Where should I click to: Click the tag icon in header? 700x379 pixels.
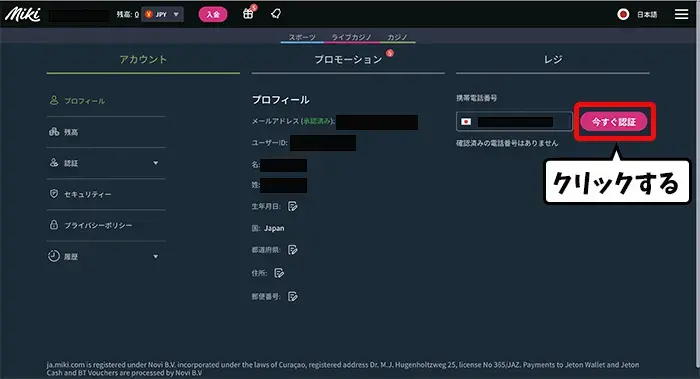pos(276,14)
